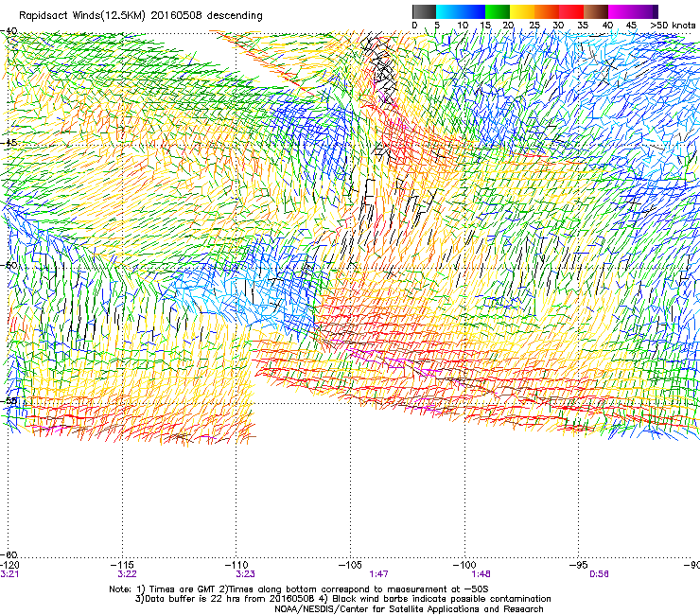Click the red 30-35 knots legend swatch
Image resolution: width=700 pixels, height=615 pixels.
point(571,11)
